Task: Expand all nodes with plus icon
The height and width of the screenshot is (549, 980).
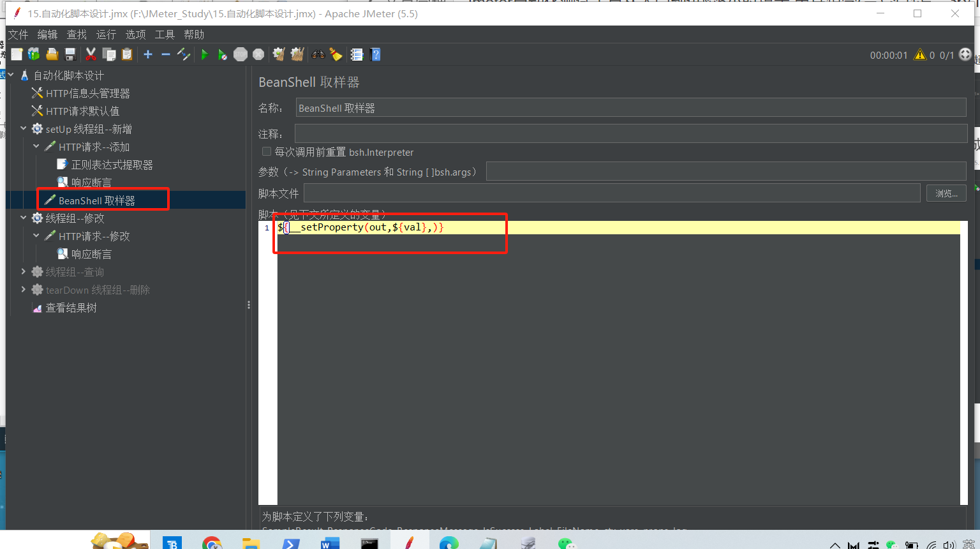Action: [148, 55]
